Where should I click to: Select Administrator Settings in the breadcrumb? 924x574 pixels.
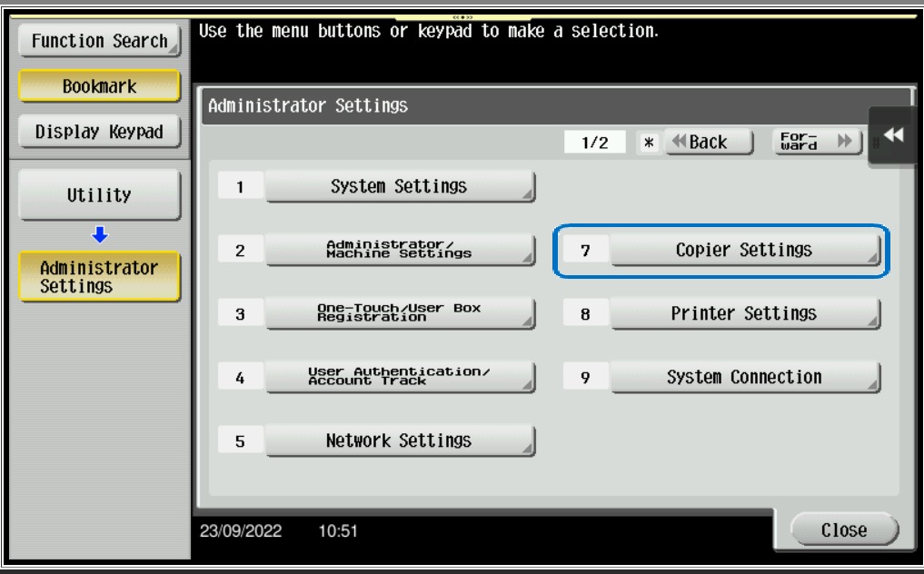[x=100, y=277]
